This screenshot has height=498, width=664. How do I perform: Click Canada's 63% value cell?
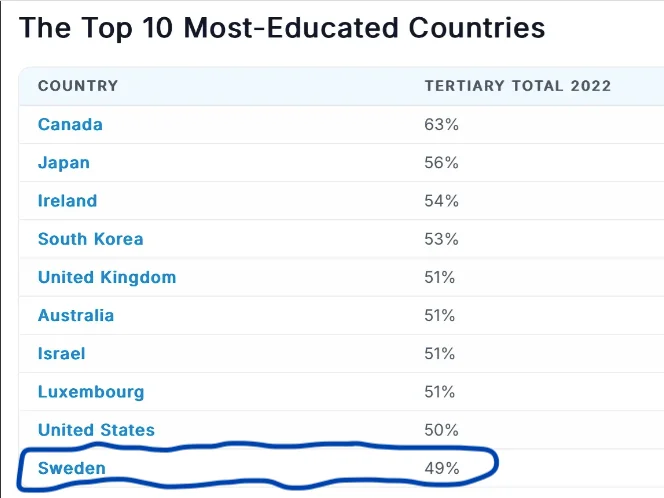[x=441, y=125]
